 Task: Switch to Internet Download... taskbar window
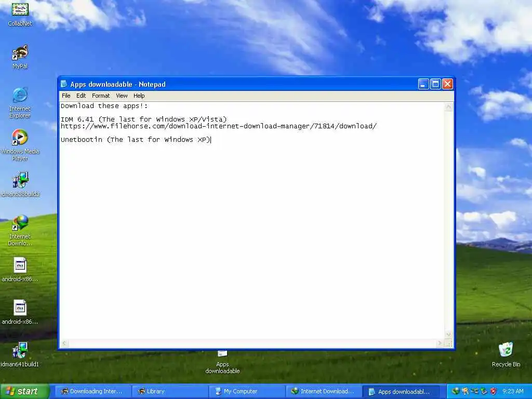pyautogui.click(x=323, y=391)
